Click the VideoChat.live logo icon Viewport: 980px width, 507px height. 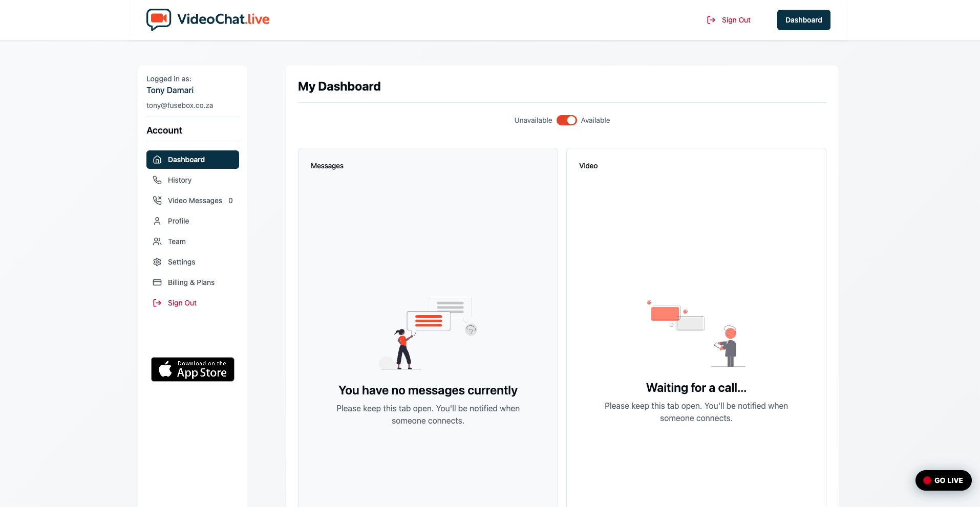pos(159,19)
